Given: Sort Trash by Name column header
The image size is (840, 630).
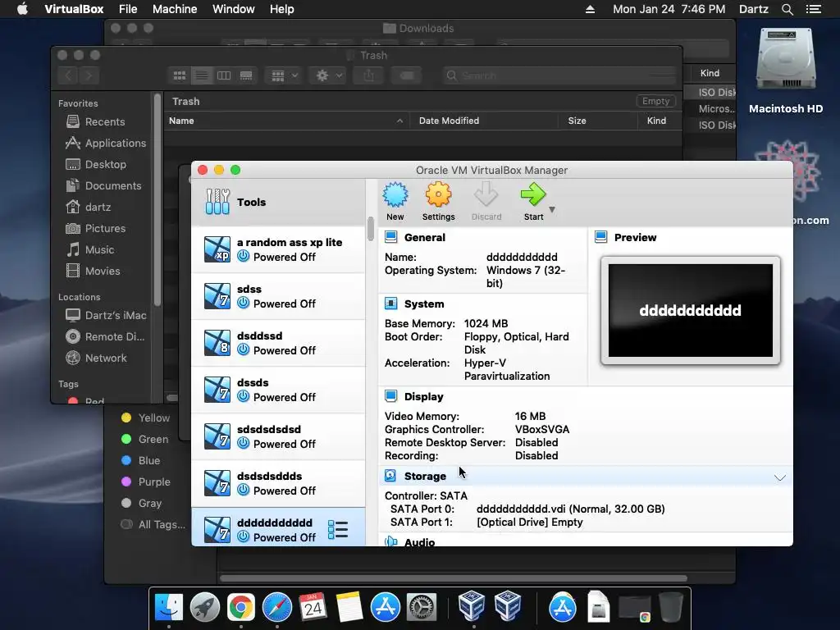Looking at the screenshot, I should coord(287,121).
